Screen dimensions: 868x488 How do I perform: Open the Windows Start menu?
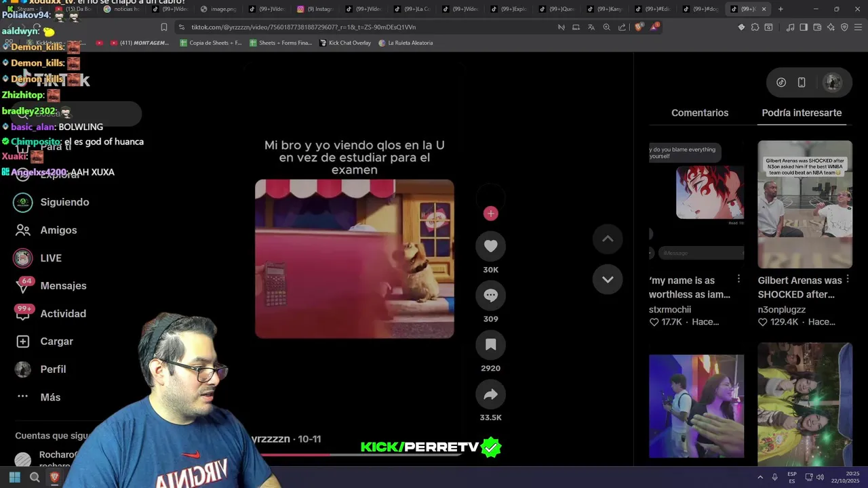[x=14, y=477]
